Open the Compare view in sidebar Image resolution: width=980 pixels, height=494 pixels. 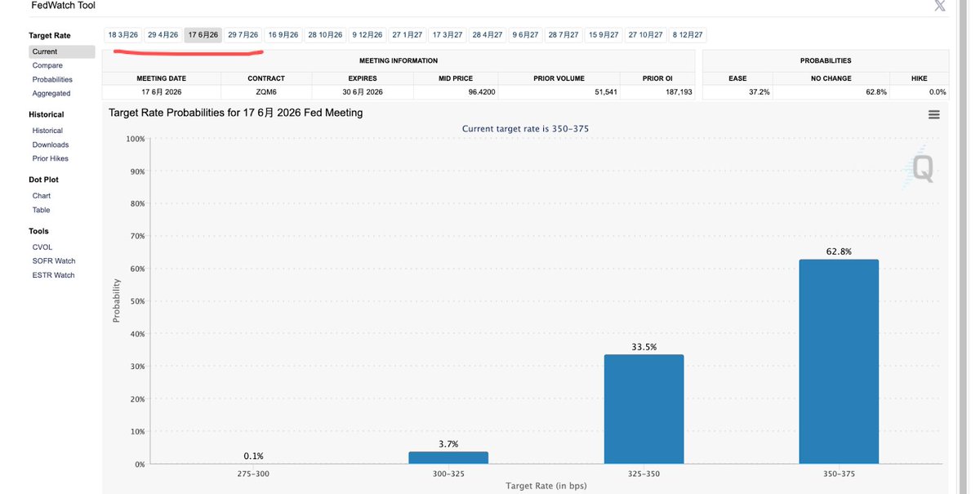pos(47,65)
